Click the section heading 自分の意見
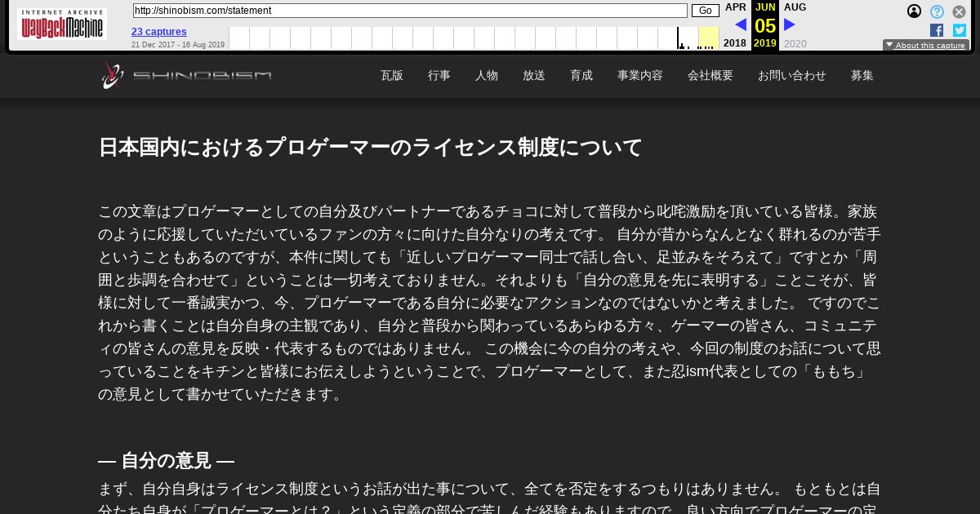 click(x=166, y=461)
